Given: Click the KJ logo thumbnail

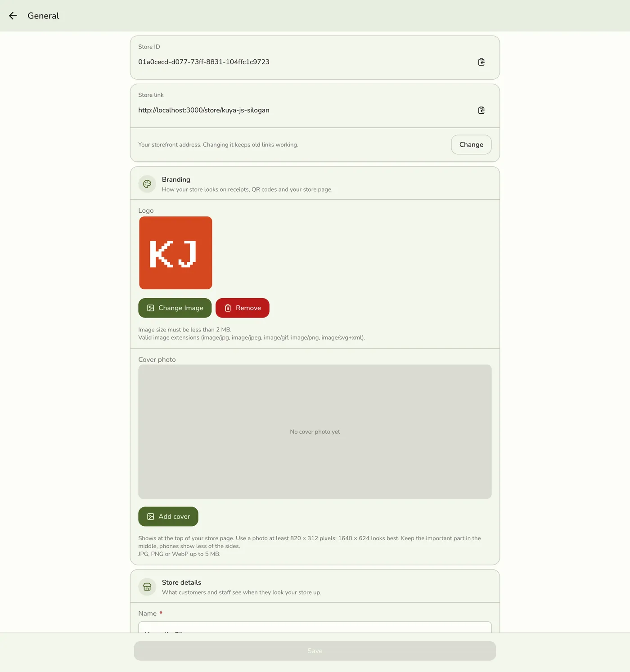Looking at the screenshot, I should pos(175,253).
